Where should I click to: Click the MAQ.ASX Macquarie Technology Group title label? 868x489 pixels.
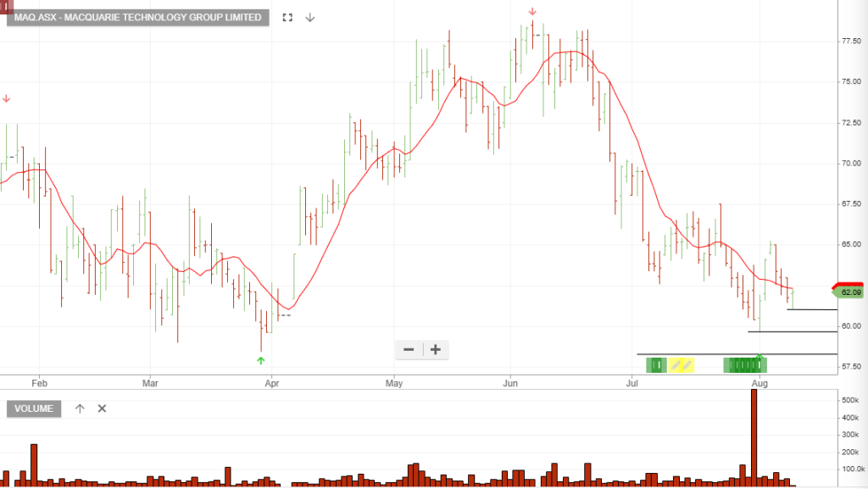138,17
